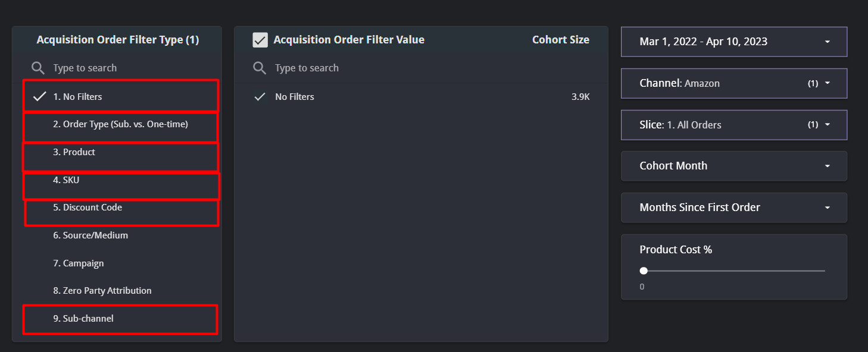Open the Cohort Month dropdown

coord(827,166)
